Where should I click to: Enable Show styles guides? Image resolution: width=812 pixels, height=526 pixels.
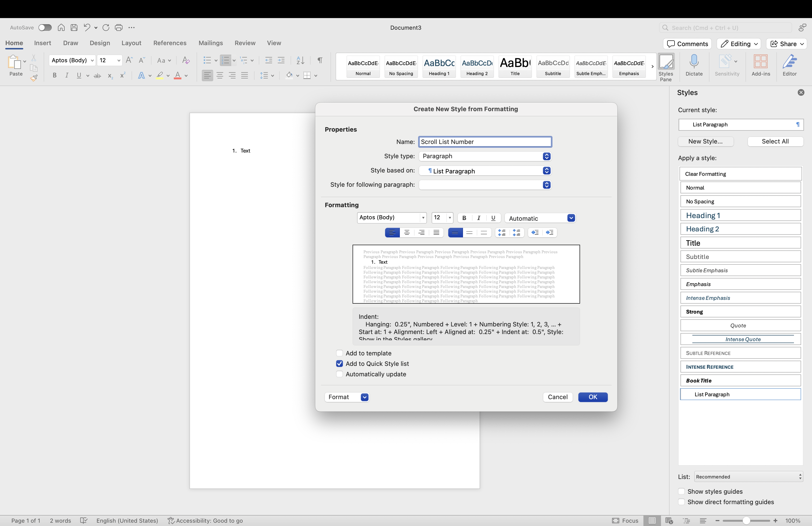[x=681, y=492]
